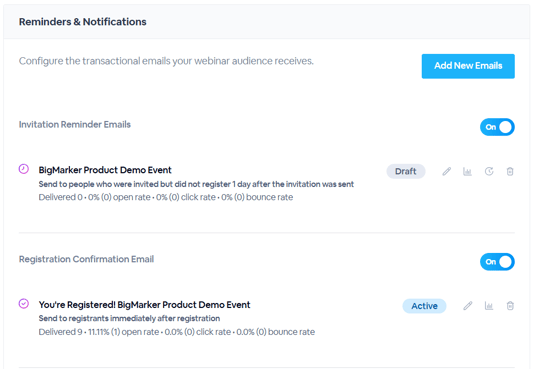The width and height of the screenshot is (539, 369).
Task: Click the Add New Emails button
Action: tap(468, 66)
